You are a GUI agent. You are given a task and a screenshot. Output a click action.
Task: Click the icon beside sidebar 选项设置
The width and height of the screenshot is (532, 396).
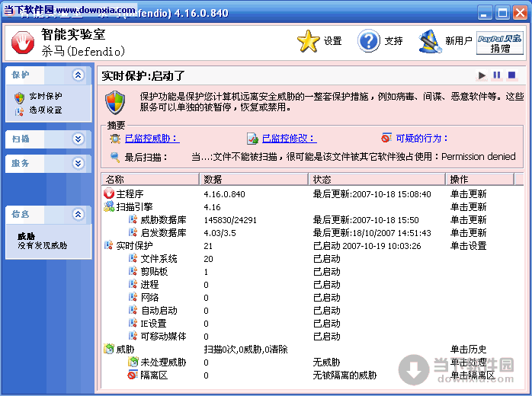19,111
